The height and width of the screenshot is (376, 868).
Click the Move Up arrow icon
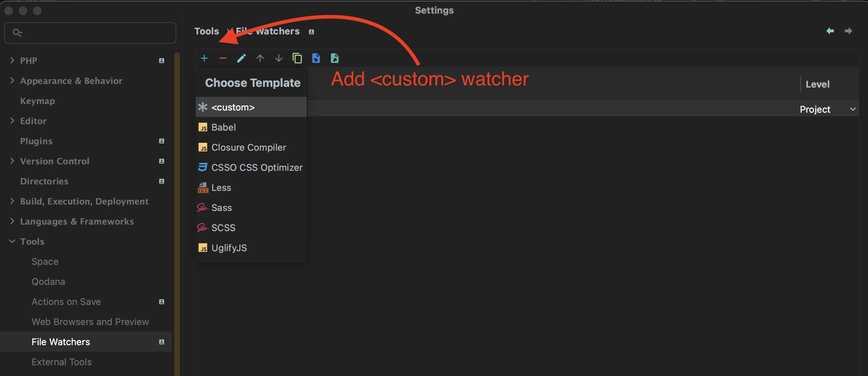[x=260, y=58]
